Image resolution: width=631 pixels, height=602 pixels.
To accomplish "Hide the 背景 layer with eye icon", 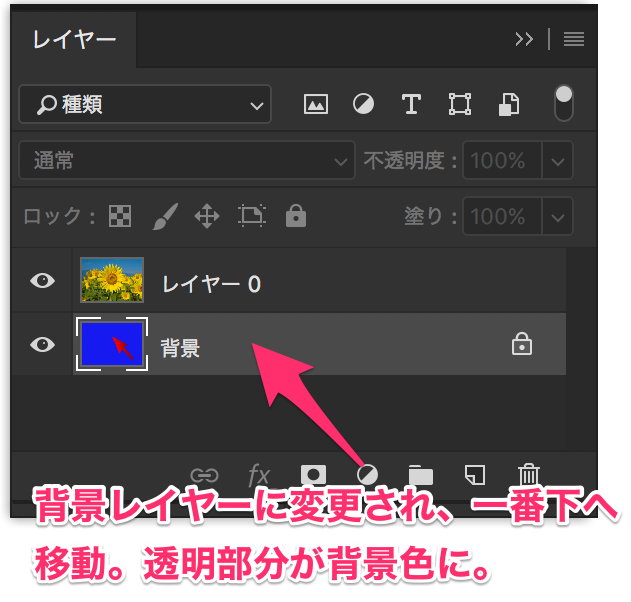I will pos(42,344).
